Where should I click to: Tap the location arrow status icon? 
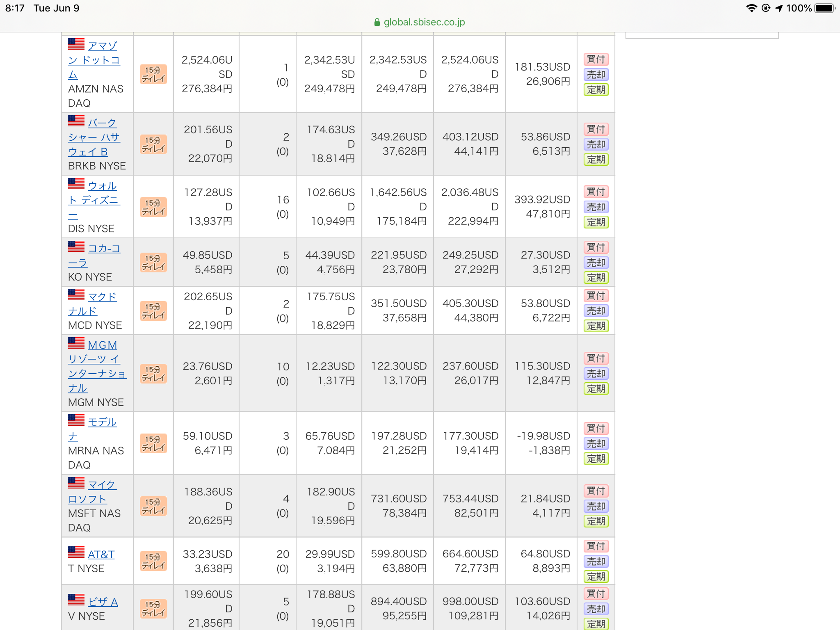pyautogui.click(x=779, y=8)
